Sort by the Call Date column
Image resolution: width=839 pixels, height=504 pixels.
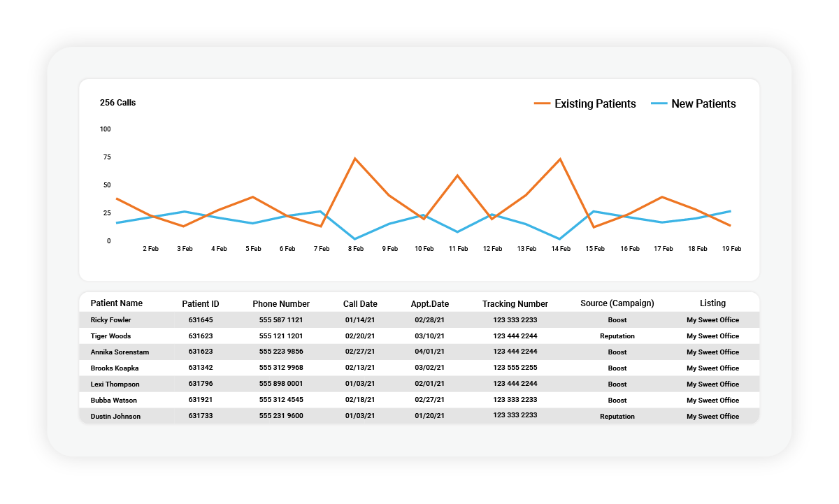pos(359,303)
